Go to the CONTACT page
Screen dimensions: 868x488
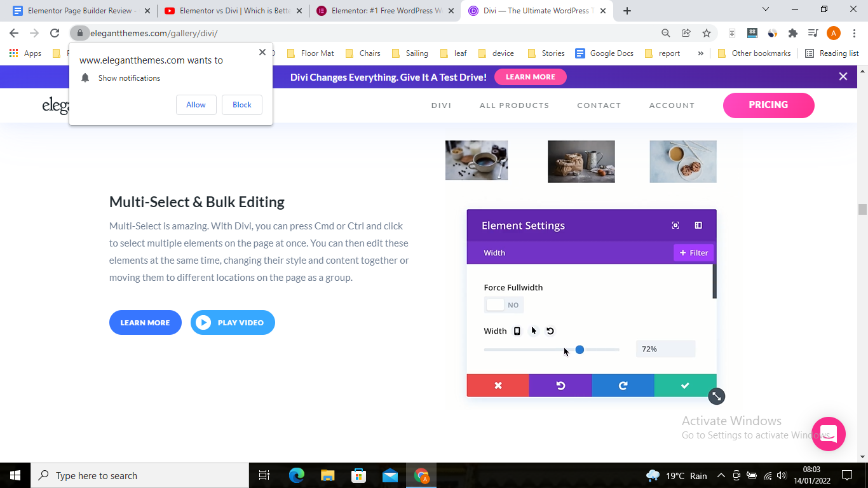[599, 105]
